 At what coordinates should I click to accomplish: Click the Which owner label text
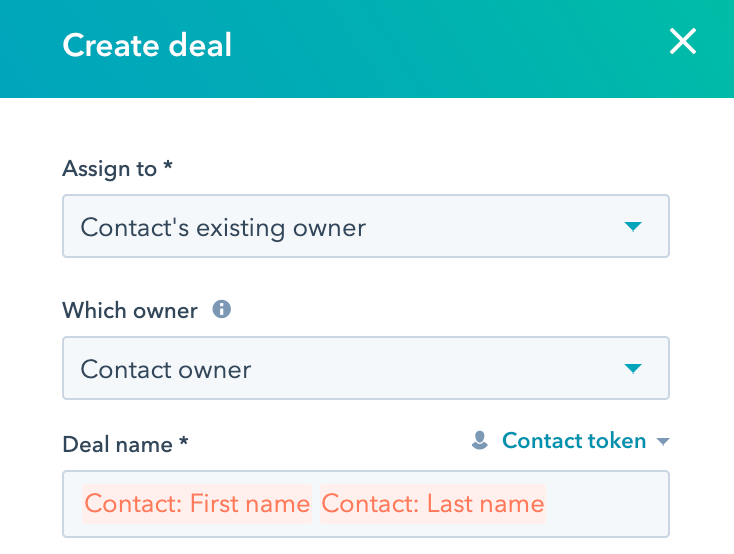click(129, 310)
